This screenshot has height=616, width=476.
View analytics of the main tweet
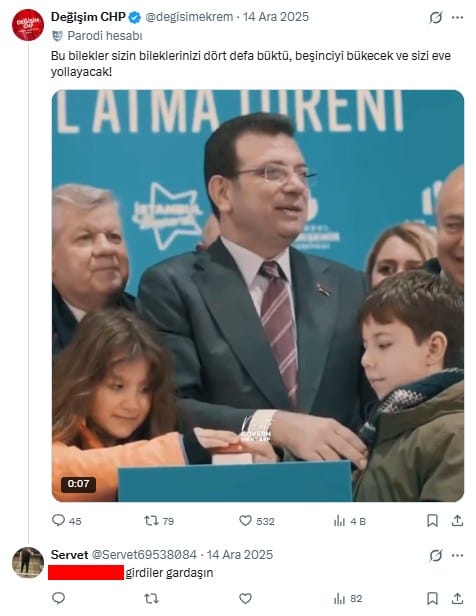(x=349, y=521)
